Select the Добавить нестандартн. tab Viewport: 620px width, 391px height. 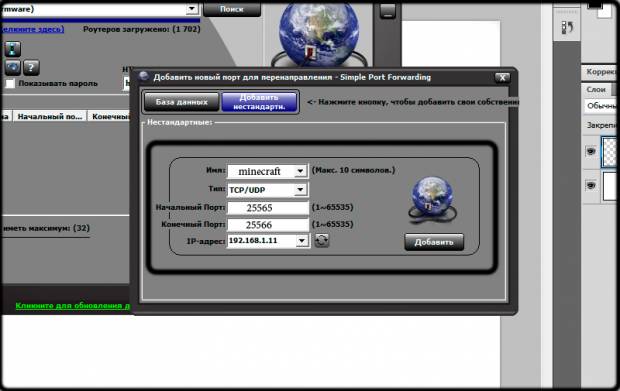coord(259,102)
